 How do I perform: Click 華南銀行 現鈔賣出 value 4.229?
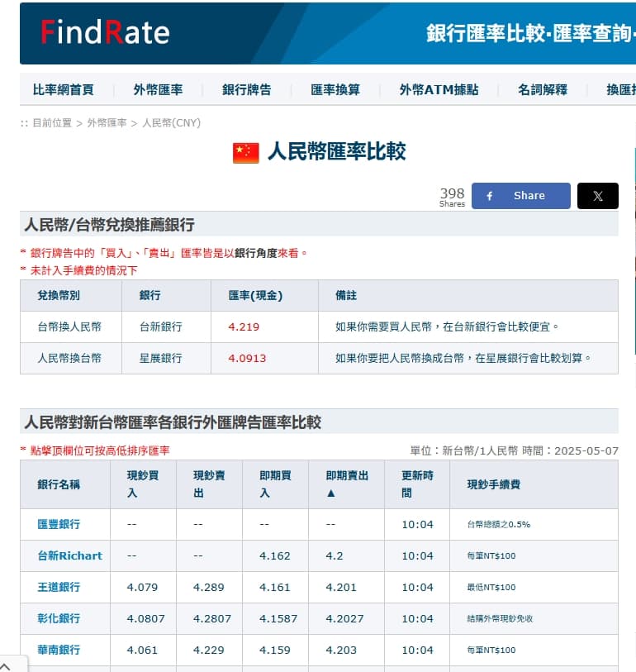209,650
